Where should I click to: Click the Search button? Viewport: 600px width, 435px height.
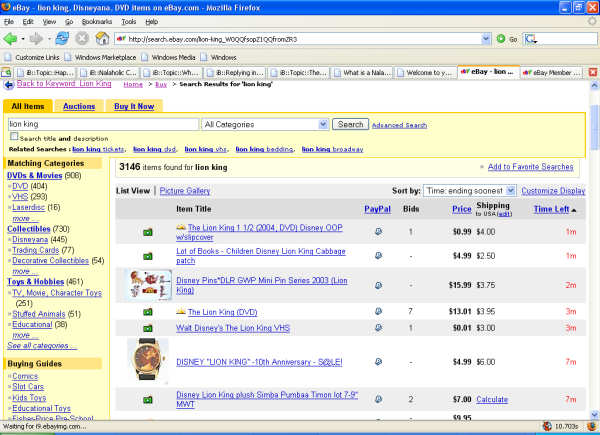[x=350, y=124]
